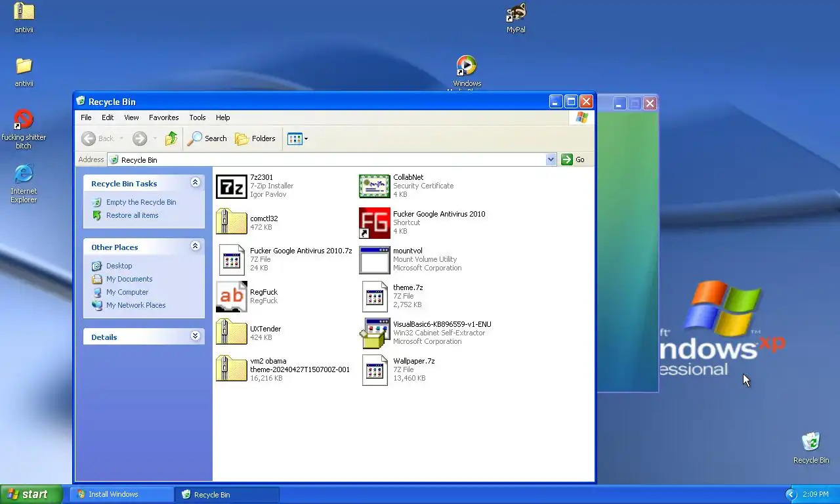Viewport: 840px width, 504px height.
Task: Click the Desktop icon in Other Places
Action: point(97,266)
